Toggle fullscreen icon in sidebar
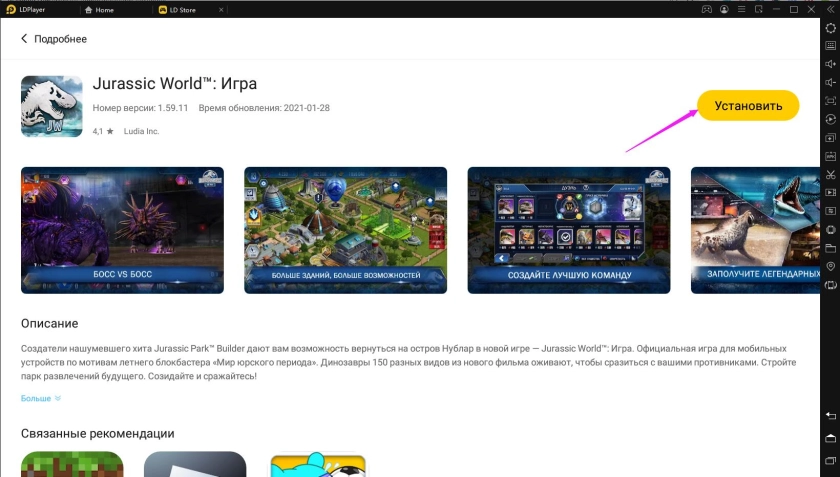Image resolution: width=840 pixels, height=477 pixels. pos(830,101)
